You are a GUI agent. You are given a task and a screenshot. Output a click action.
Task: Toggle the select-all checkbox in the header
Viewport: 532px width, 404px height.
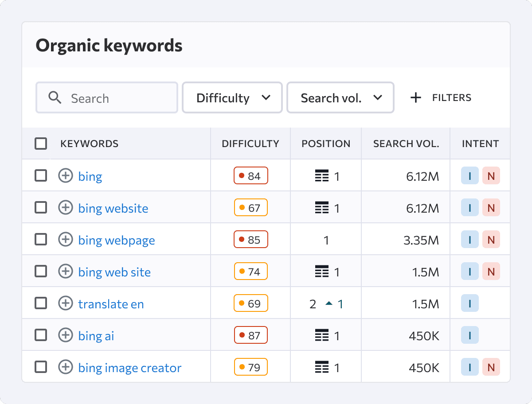(41, 144)
